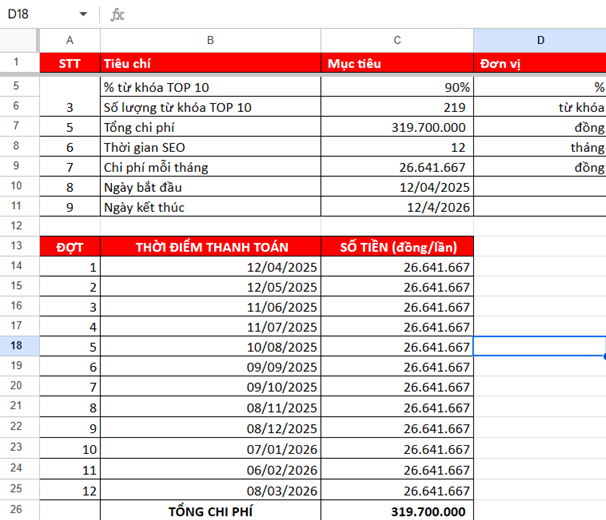Select the 26.641.667 amount in row 14
The height and width of the screenshot is (520, 606).
pos(397,267)
